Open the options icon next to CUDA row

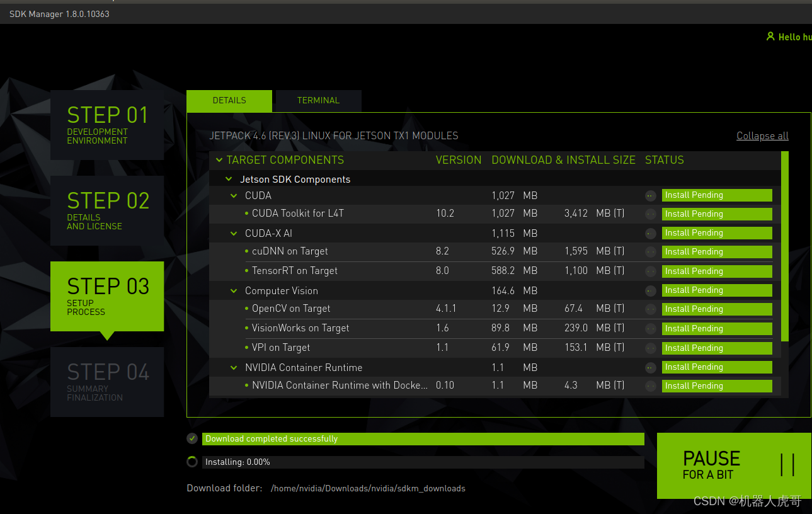coord(650,195)
